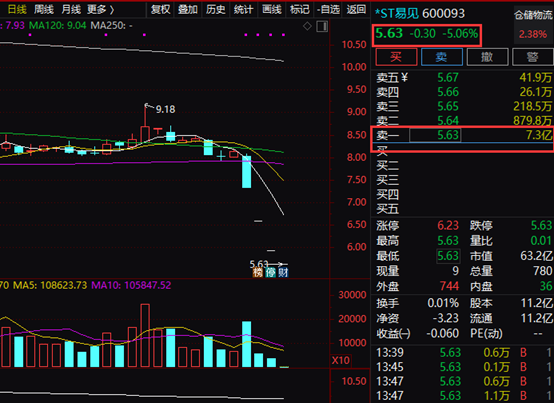
Task: Click the blue 卖 sell button
Action: (x=442, y=57)
